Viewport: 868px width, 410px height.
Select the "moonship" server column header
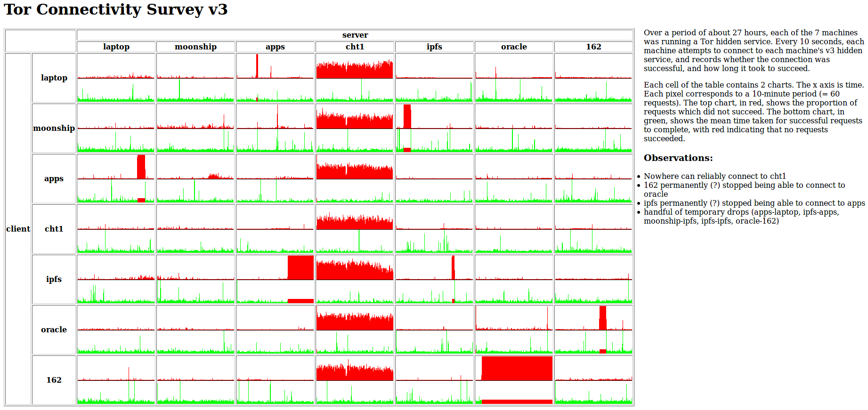pos(195,47)
